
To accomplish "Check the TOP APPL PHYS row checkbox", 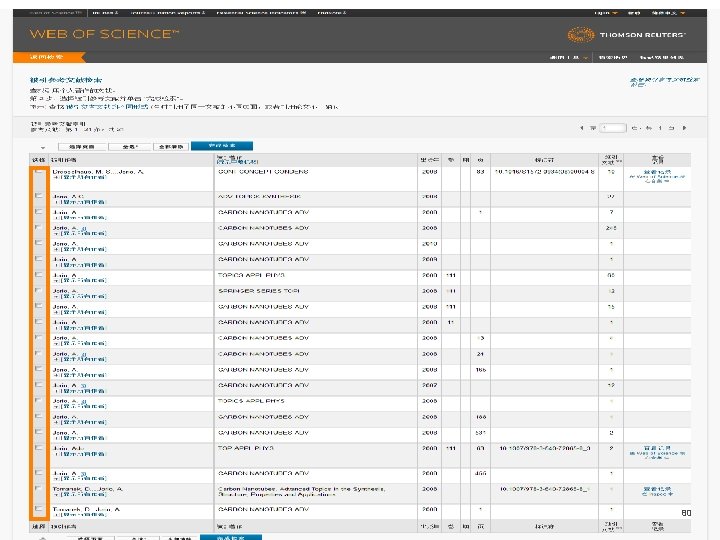I will tap(39, 448).
